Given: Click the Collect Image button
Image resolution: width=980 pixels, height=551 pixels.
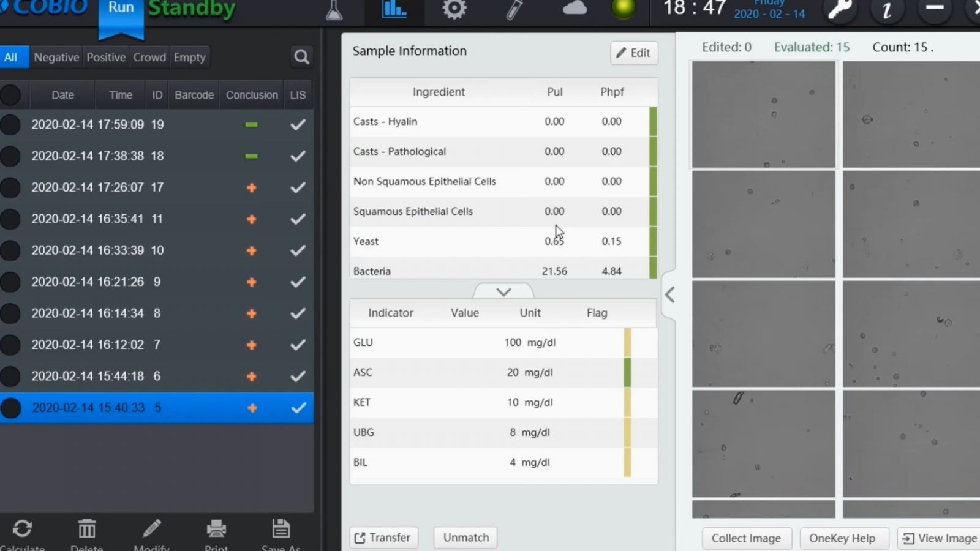Looking at the screenshot, I should (746, 538).
